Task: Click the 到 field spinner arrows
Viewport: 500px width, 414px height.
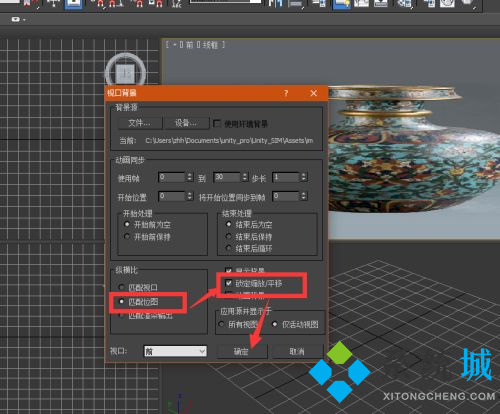Action: pos(245,177)
